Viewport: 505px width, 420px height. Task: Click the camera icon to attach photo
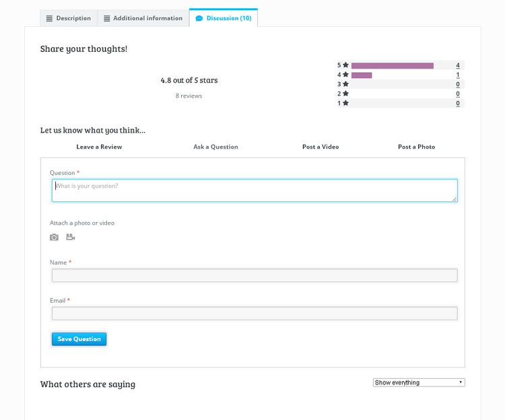54,237
